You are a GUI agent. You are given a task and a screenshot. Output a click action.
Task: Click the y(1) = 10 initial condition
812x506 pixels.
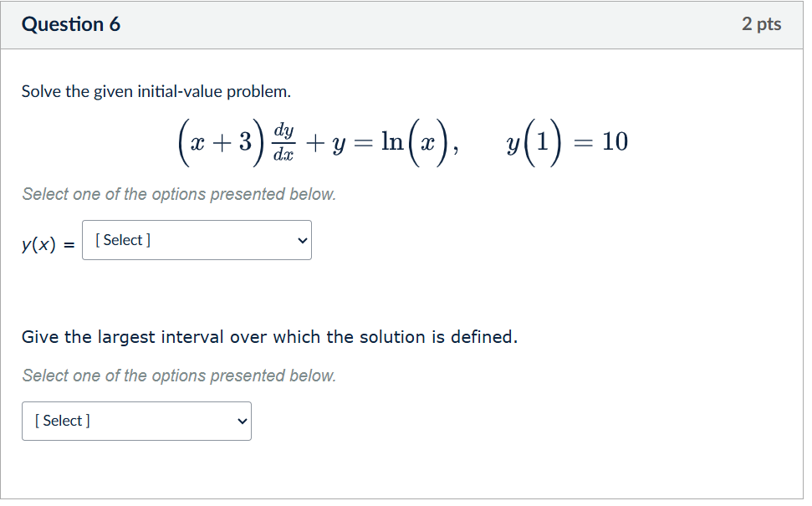tap(566, 141)
